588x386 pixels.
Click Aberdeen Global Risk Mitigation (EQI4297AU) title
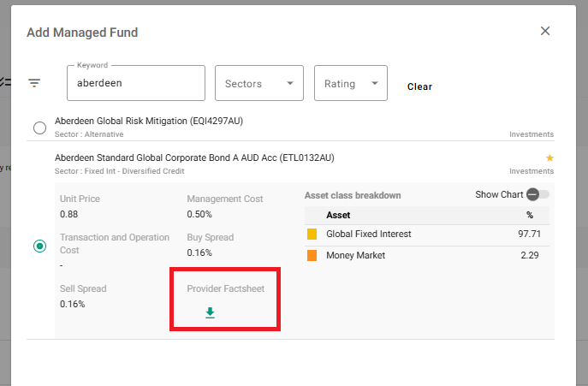[x=149, y=121]
